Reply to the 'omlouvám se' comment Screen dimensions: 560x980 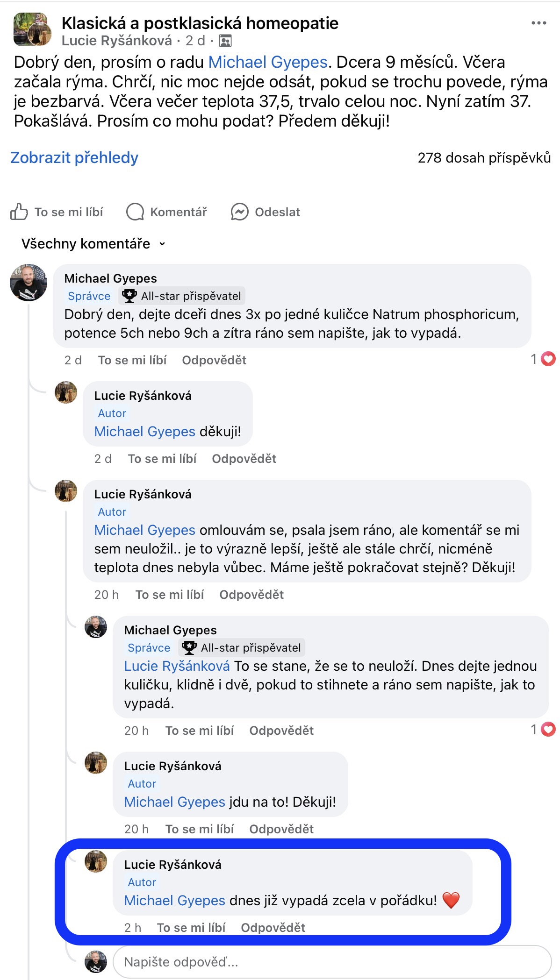tap(251, 595)
